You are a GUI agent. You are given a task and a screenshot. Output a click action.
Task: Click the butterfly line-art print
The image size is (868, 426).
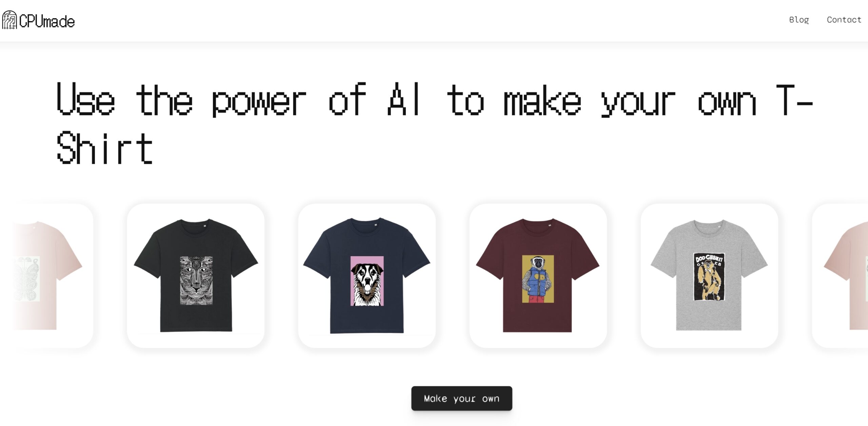coord(27,279)
